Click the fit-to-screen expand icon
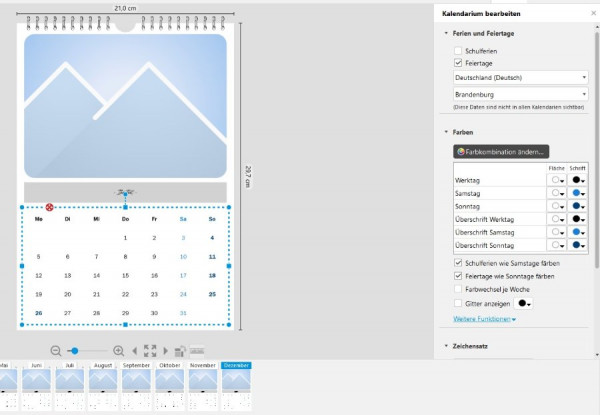This screenshot has width=600, height=415. click(150, 351)
